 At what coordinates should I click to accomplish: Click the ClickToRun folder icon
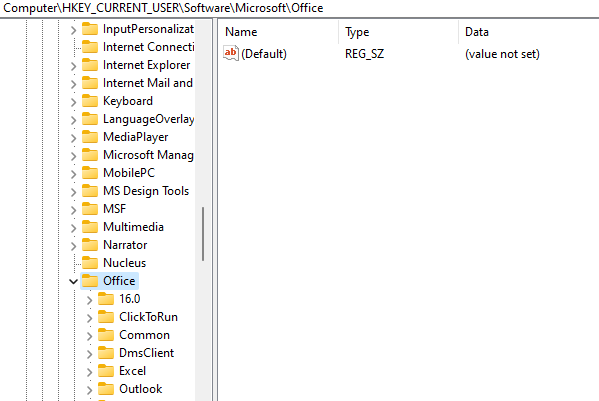(x=106, y=317)
